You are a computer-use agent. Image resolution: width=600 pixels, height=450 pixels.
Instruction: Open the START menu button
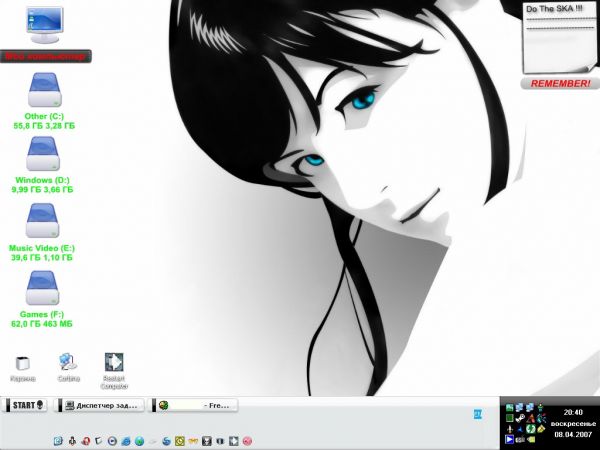point(24,405)
